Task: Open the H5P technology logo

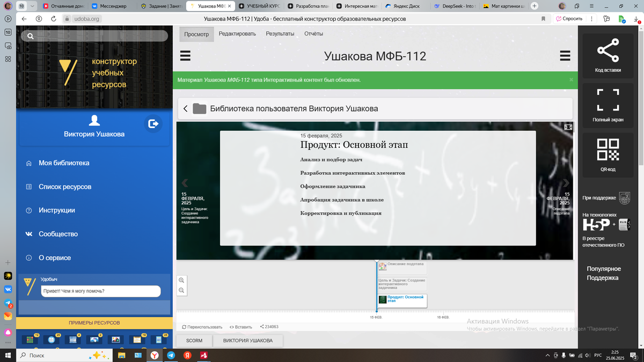Action: pyautogui.click(x=596, y=225)
